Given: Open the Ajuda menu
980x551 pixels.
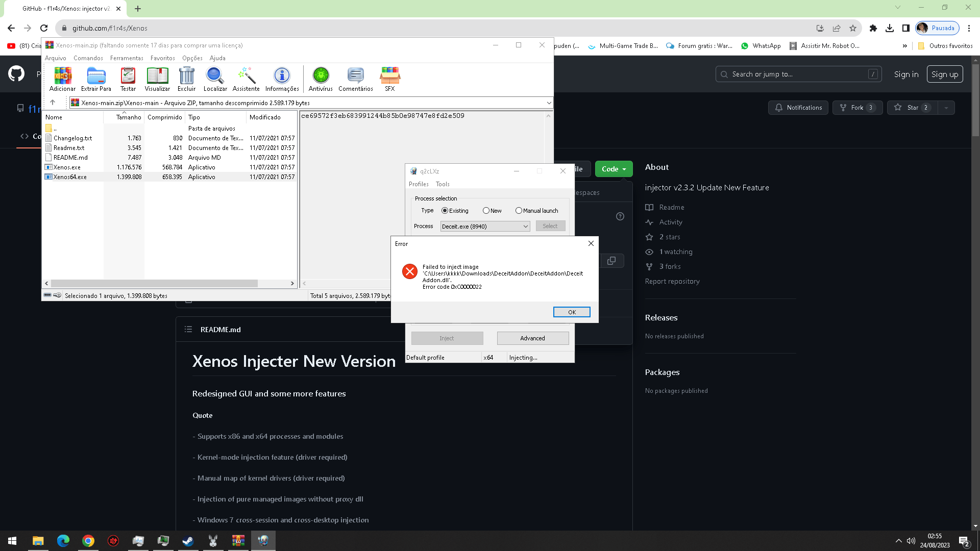Looking at the screenshot, I should (x=217, y=58).
